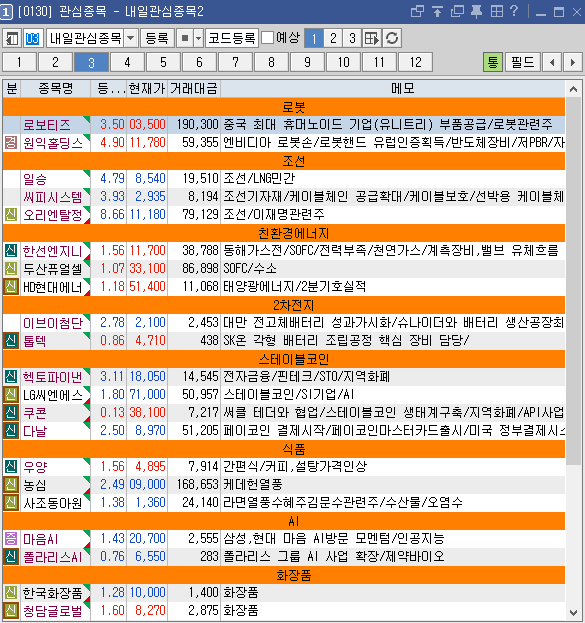Click the 등록 button
Screen dimensions: 585x623
click(x=157, y=39)
